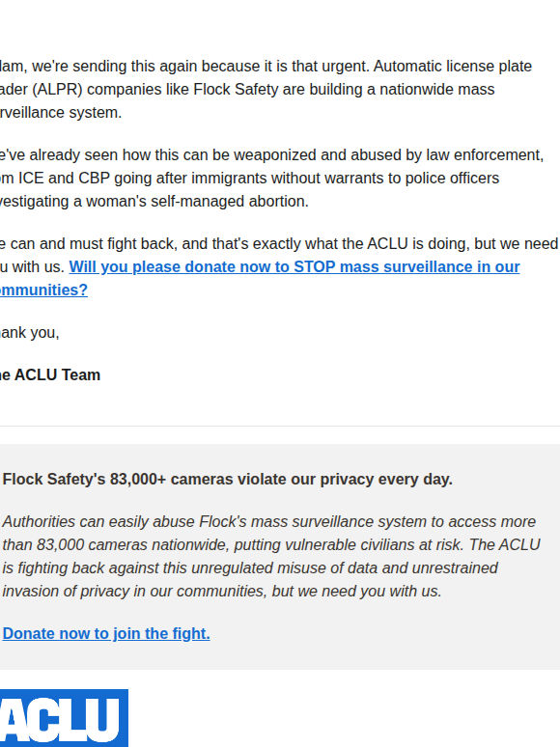The width and height of the screenshot is (560, 747).
Task: Click the bold Flock Safety's 83,000+ cameras heading
Action: click(x=227, y=479)
